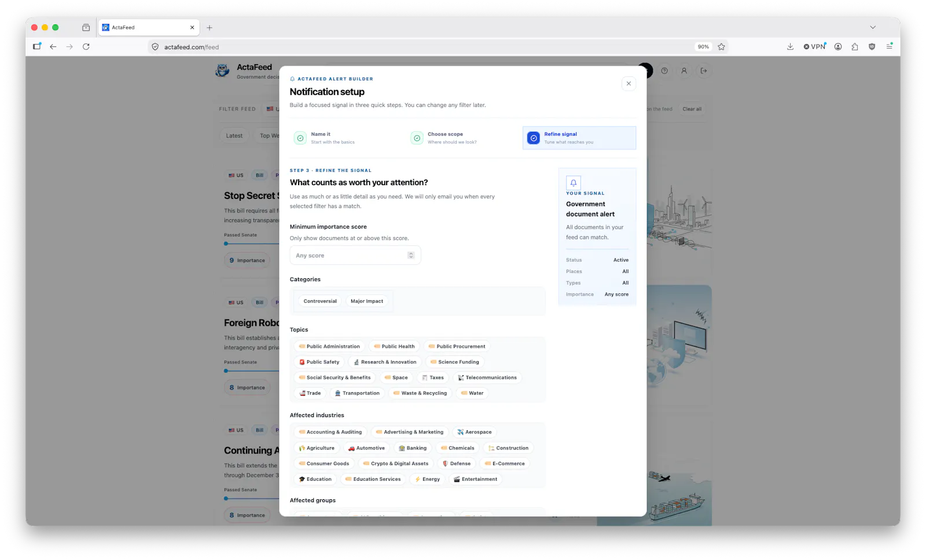Open the Name it step
Image resolution: width=926 pixels, height=560 pixels.
347,138
